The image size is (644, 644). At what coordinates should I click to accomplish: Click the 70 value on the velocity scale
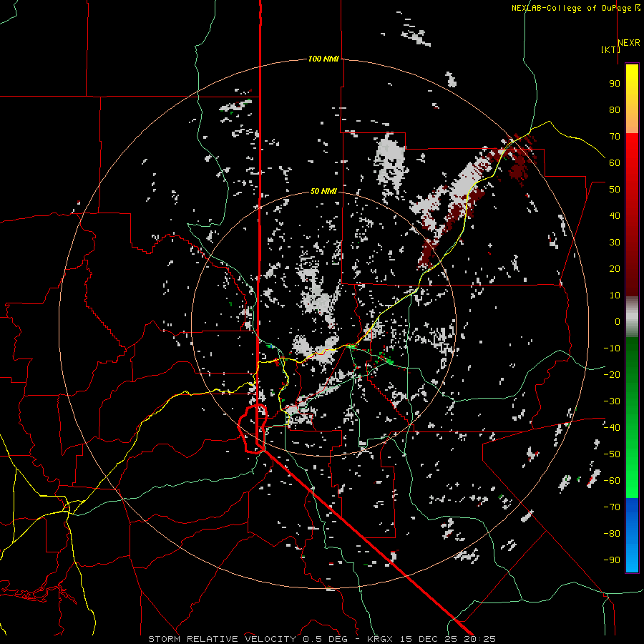[x=615, y=137]
